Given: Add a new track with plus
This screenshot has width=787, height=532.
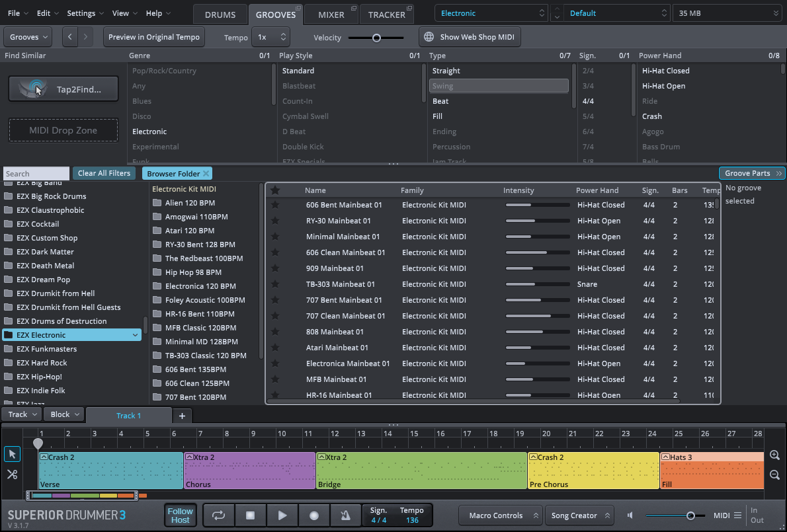Looking at the screenshot, I should point(182,416).
